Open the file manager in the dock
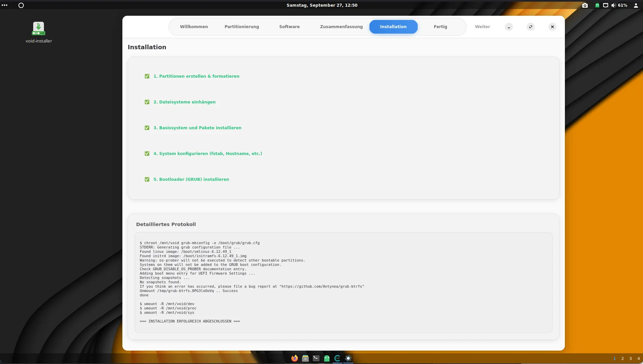Viewport: 643px width, 364px height. coord(305,358)
